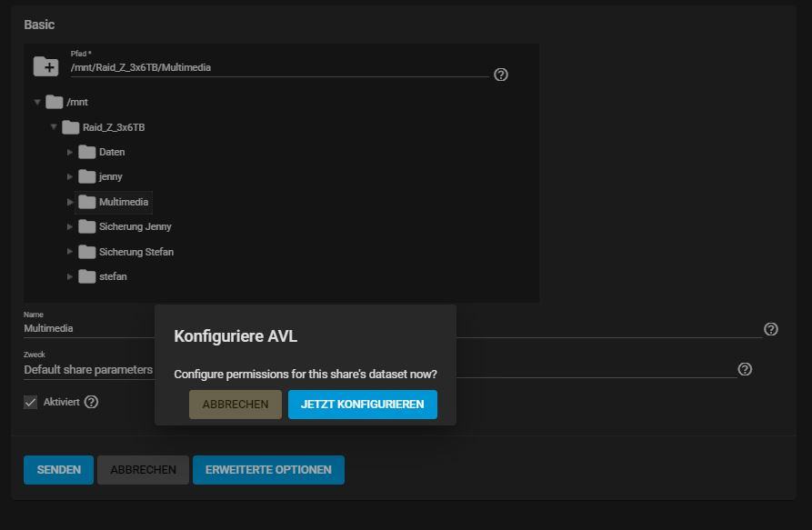The width and height of the screenshot is (812, 530).
Task: Click the Konfiguriere AVL dialog title
Action: click(x=236, y=336)
